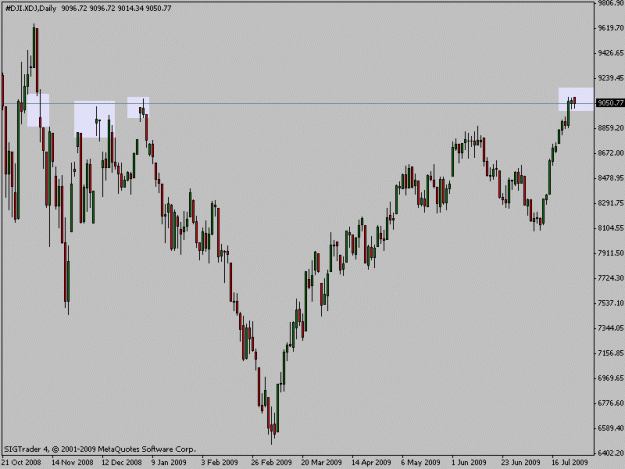Click the '21 Oct 2008' date label
Screen dimensions: 625x469
22,463
